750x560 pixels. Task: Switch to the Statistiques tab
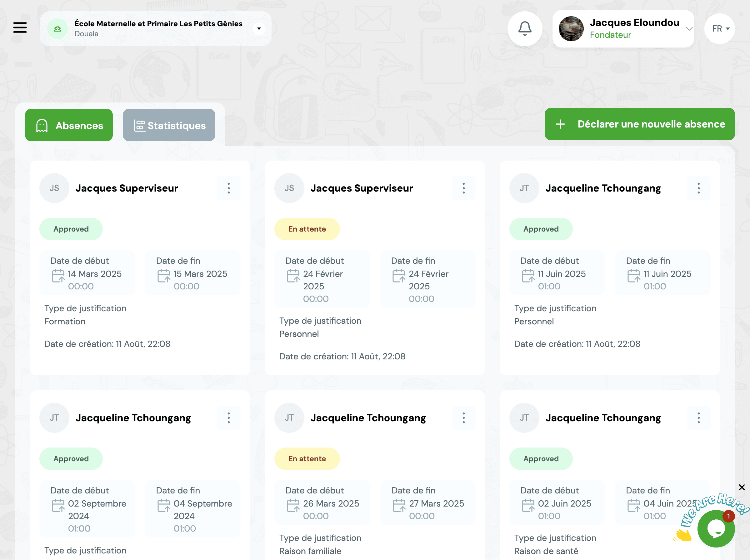[x=169, y=125]
